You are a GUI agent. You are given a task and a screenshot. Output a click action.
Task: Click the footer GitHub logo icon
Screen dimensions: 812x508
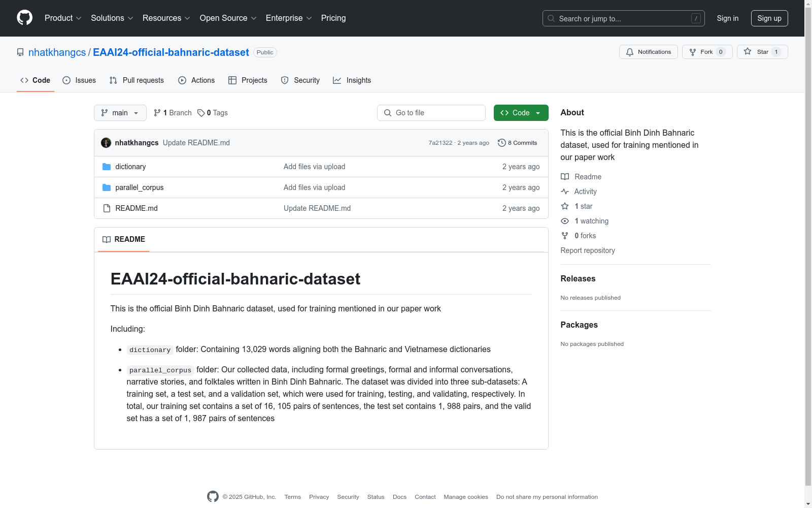(x=213, y=497)
